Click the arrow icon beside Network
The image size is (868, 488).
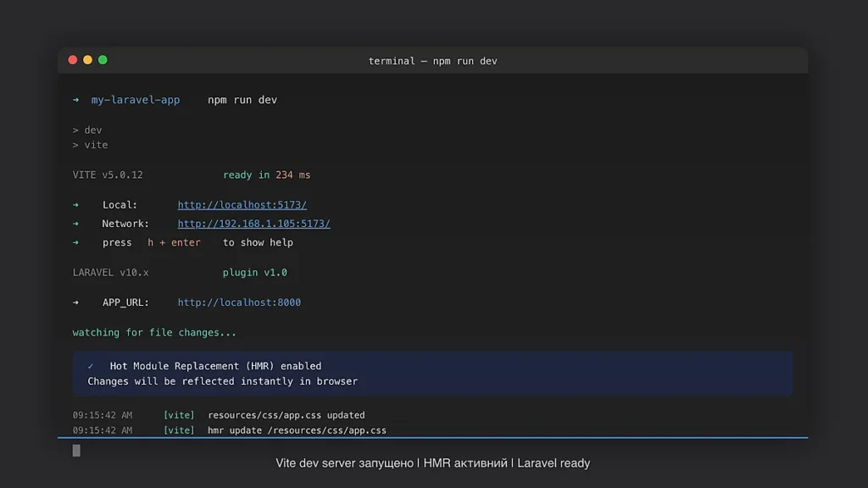click(x=75, y=224)
